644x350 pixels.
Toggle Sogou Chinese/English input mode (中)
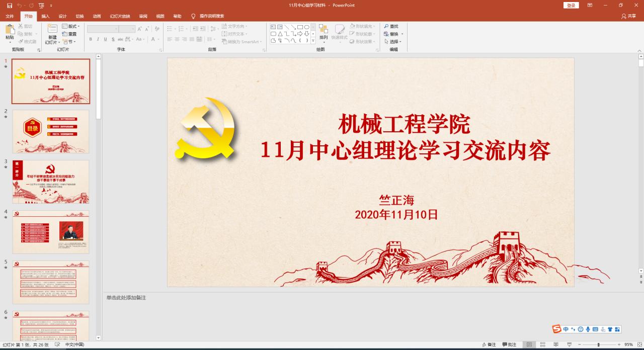click(x=566, y=329)
